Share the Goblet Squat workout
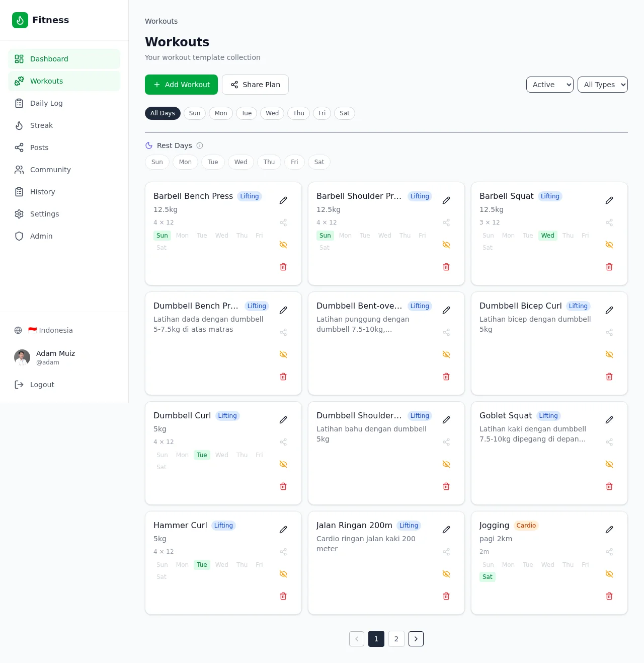Image resolution: width=644 pixels, height=663 pixels. click(609, 442)
